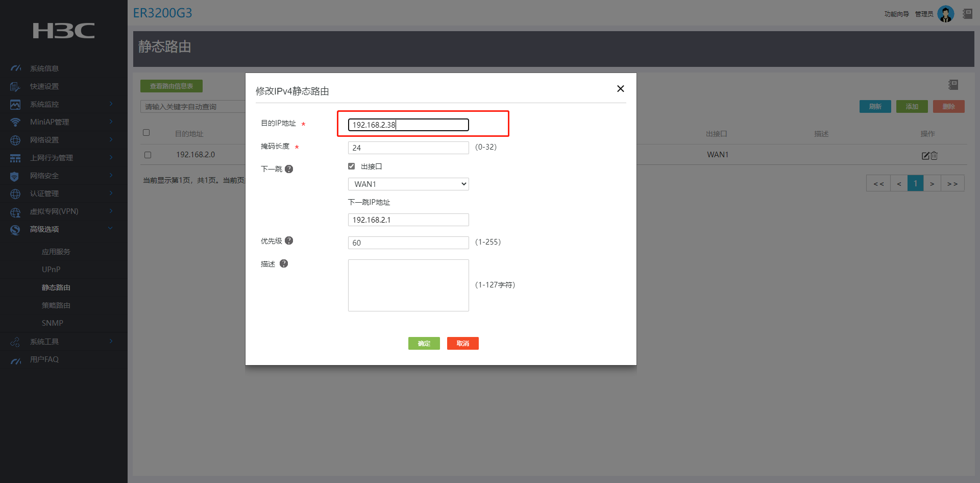Screen dimensions: 980x483
Task: Toggle the 出接口 checkbox
Action: click(x=351, y=166)
